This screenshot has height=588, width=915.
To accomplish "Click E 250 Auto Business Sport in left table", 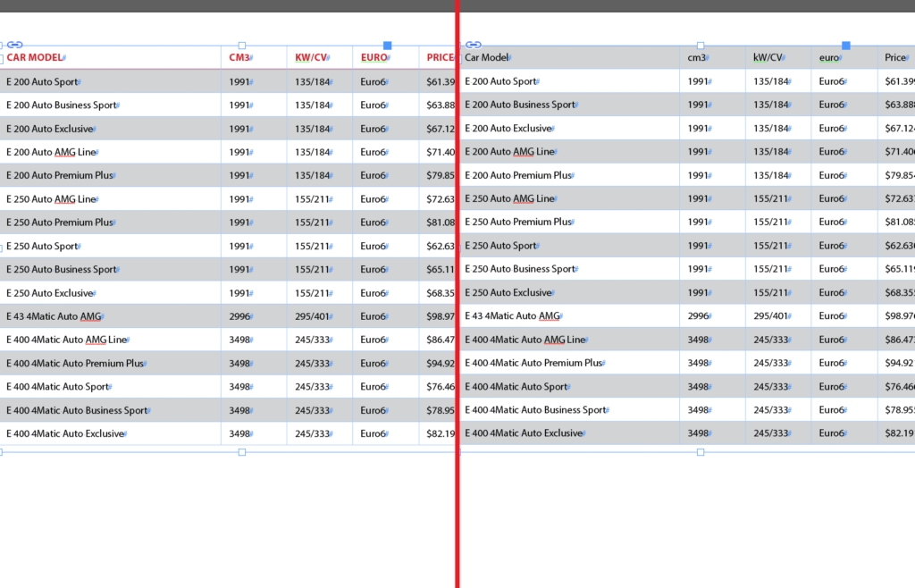I will [x=62, y=270].
